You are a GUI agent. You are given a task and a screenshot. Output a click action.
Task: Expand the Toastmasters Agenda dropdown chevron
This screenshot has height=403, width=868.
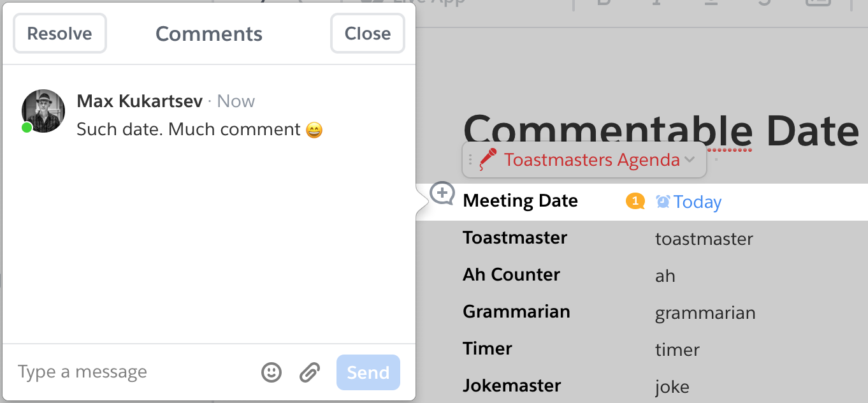point(690,159)
